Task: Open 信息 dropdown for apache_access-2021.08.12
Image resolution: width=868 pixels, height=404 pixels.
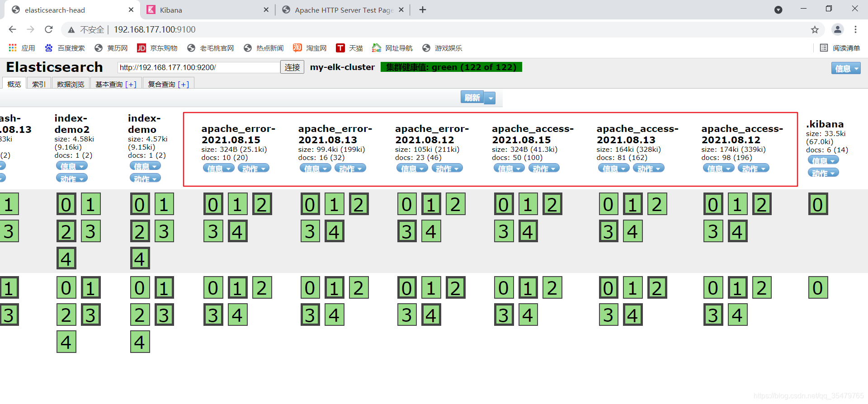Action: [x=718, y=168]
